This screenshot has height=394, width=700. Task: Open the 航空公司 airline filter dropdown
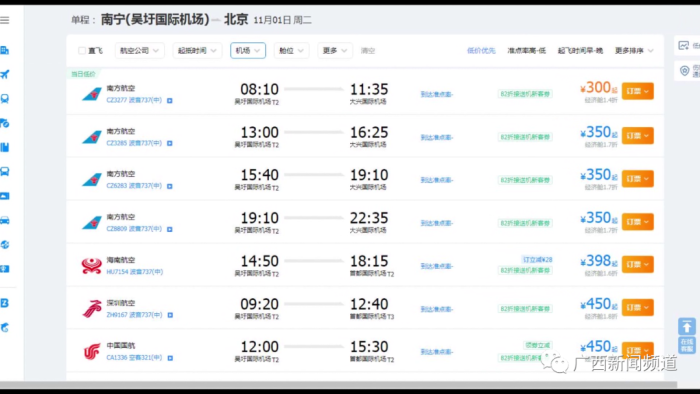point(139,50)
